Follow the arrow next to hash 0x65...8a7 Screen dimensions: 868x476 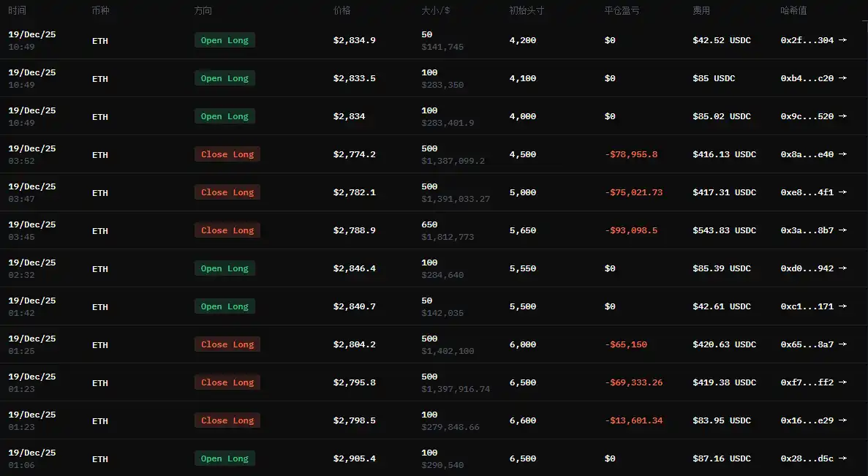pyautogui.click(x=842, y=344)
